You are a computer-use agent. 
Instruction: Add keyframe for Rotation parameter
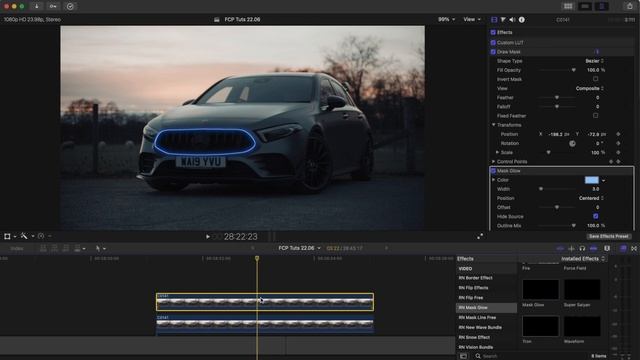pyautogui.click(x=618, y=143)
